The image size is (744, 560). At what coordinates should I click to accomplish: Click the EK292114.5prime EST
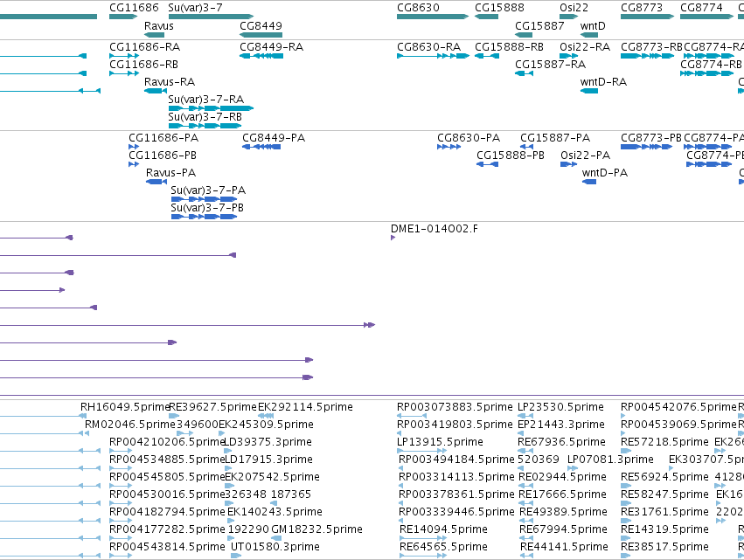click(266, 416)
